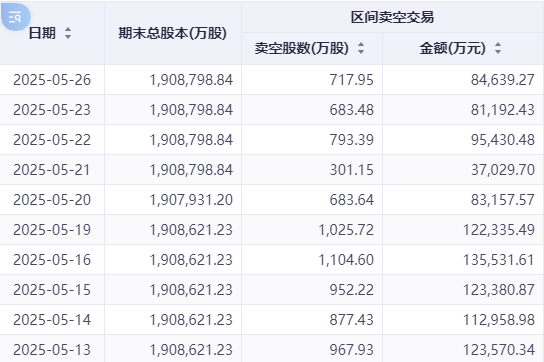Viewport: 544px width, 362px height.
Task: Select date cell 2025-05-20
Action: pyautogui.click(x=52, y=200)
